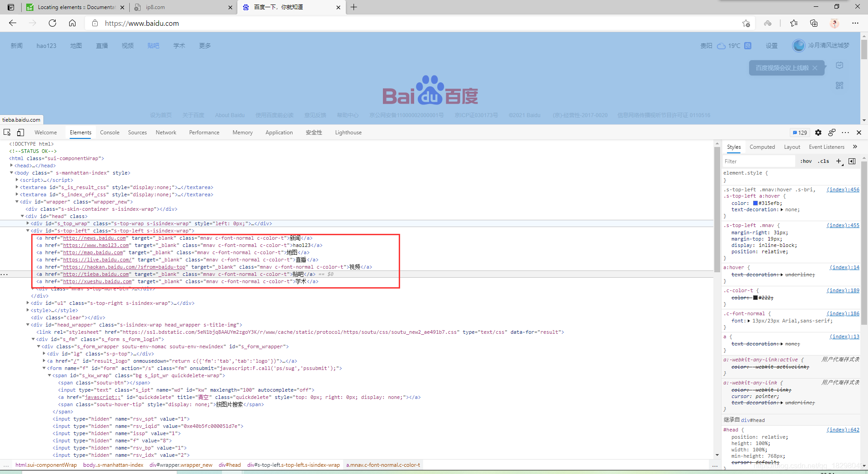
Task: Click the tab actions icon at window corner
Action: click(11, 7)
